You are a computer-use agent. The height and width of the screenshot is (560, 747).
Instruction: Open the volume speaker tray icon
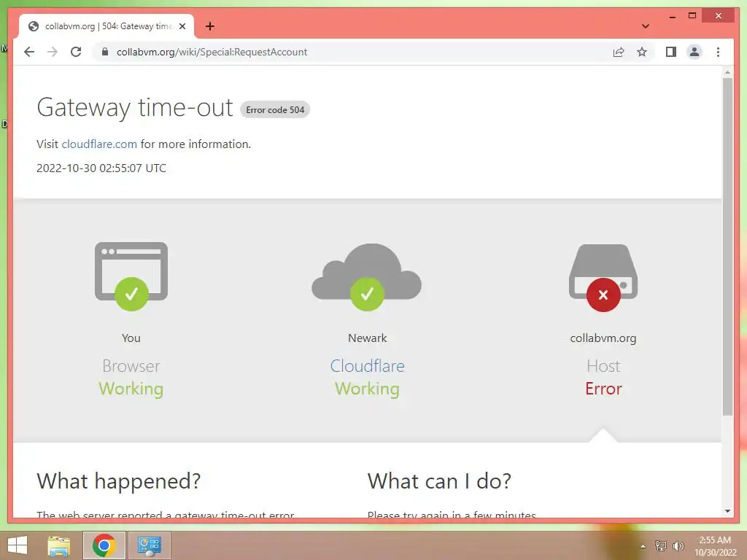click(x=678, y=546)
